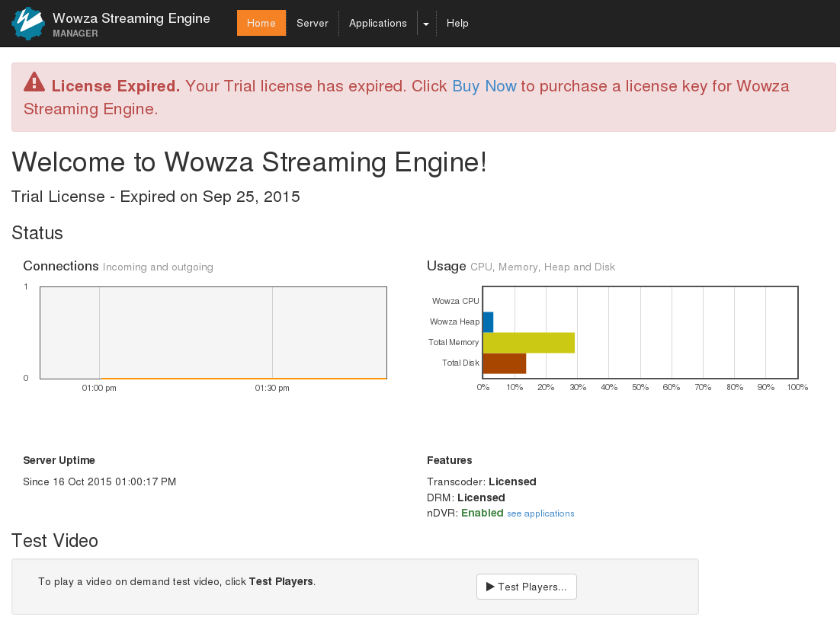Click the 01:00 pm time axis label
The height and width of the screenshot is (627, 840).
click(x=99, y=388)
